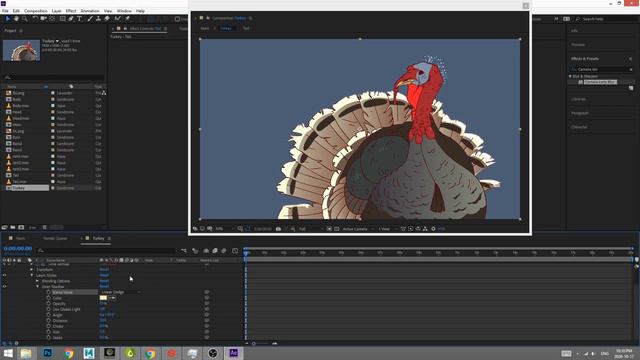Toggle stopwatch for Use Global Light
Screen dimensions: 640x360
pos(49,309)
